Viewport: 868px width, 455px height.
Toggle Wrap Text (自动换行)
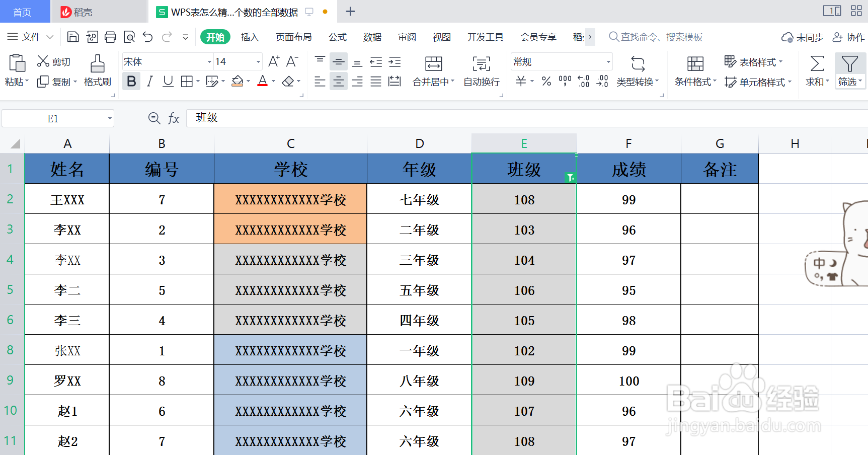(x=482, y=70)
